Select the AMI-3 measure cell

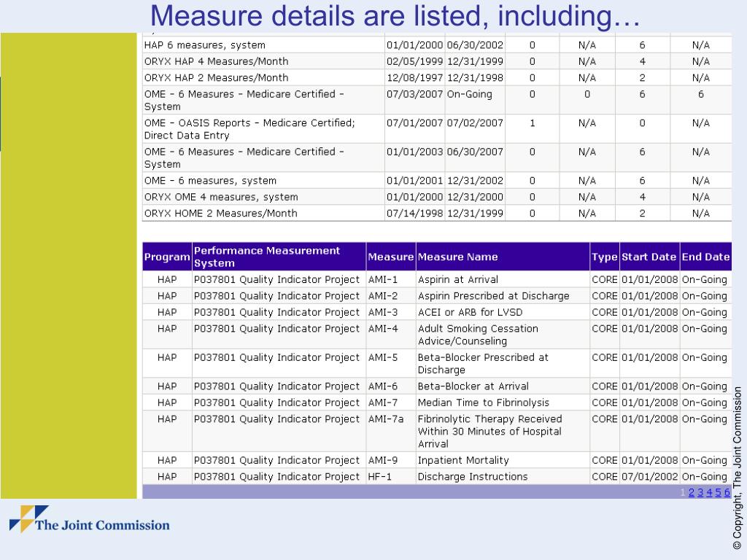coord(391,312)
